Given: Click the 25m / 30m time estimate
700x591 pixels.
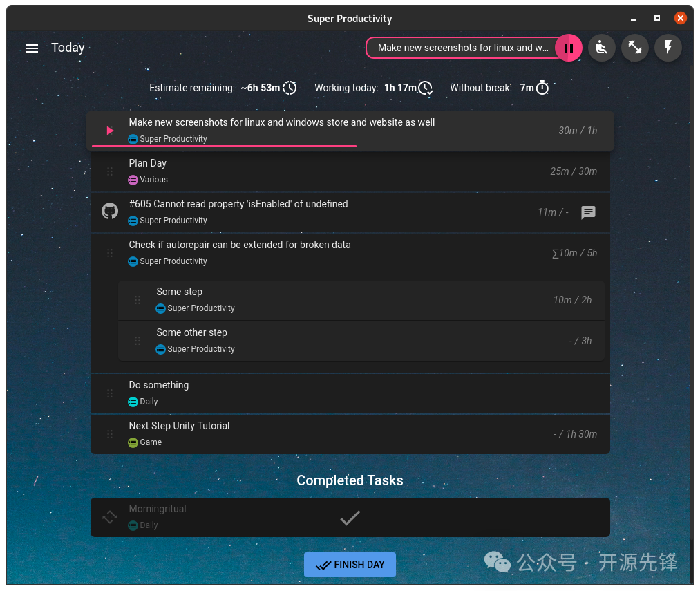Looking at the screenshot, I should click(574, 171).
